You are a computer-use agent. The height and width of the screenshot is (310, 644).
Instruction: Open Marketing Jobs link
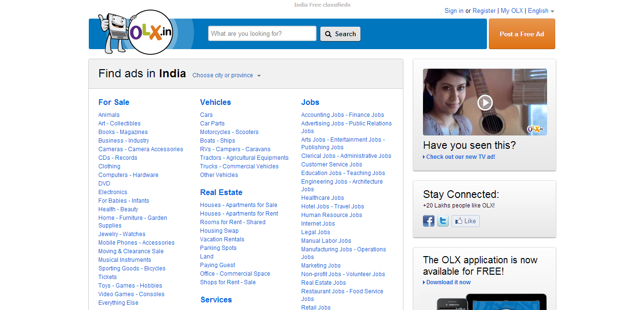click(x=321, y=266)
